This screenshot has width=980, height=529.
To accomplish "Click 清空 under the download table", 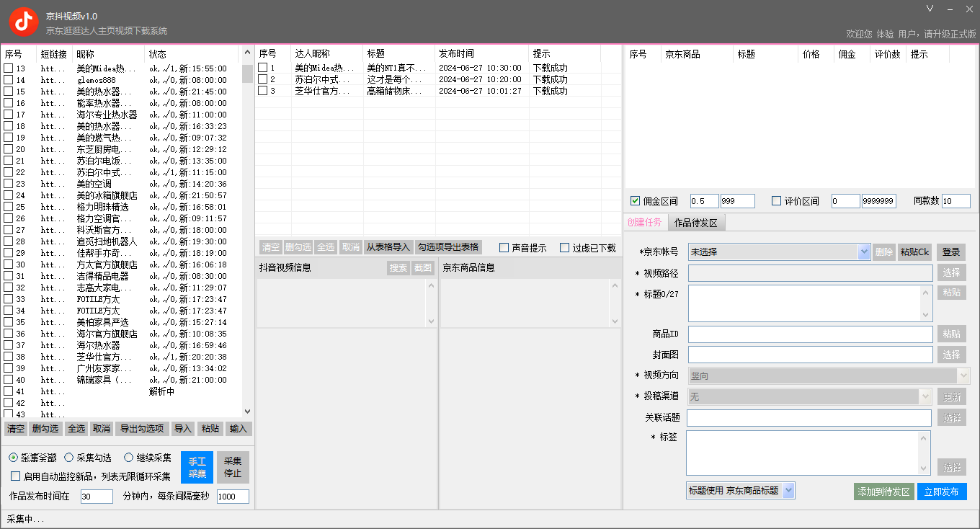I will 270,247.
